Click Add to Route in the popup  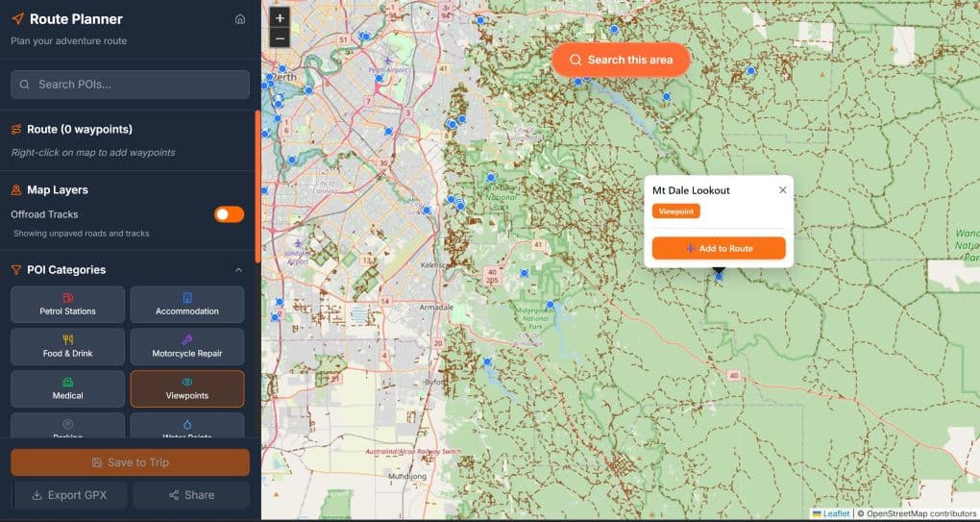point(719,248)
